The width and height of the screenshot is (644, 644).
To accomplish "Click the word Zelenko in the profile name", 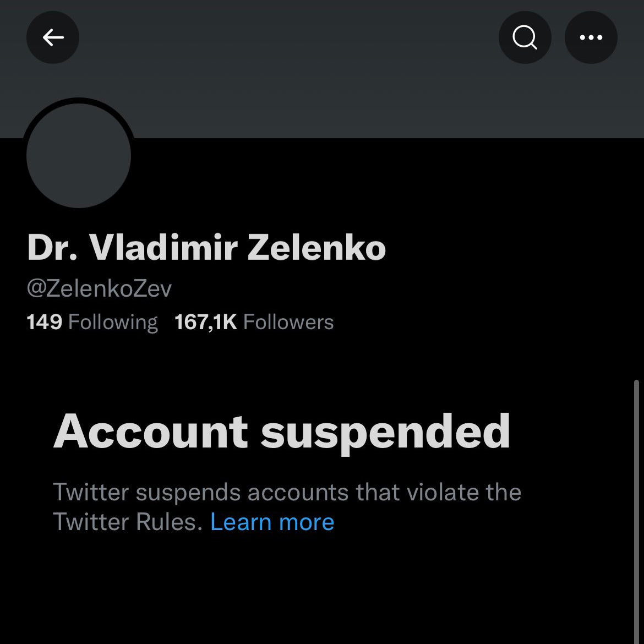I will [x=316, y=248].
